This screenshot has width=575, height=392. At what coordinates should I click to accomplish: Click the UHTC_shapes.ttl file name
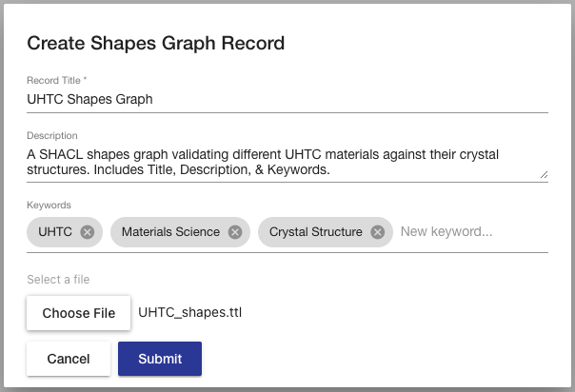189,312
